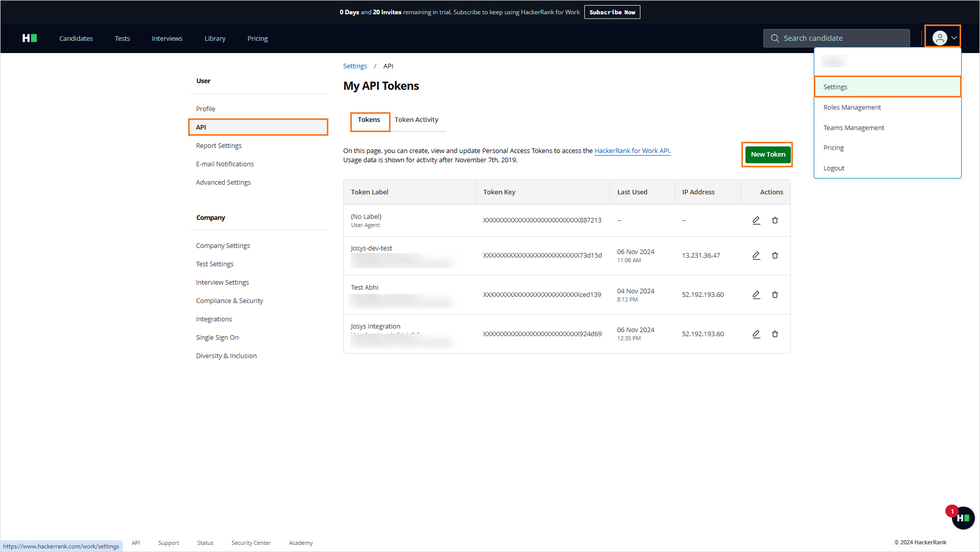Open the HackerRank chat widget
980x552 pixels.
[x=963, y=518]
